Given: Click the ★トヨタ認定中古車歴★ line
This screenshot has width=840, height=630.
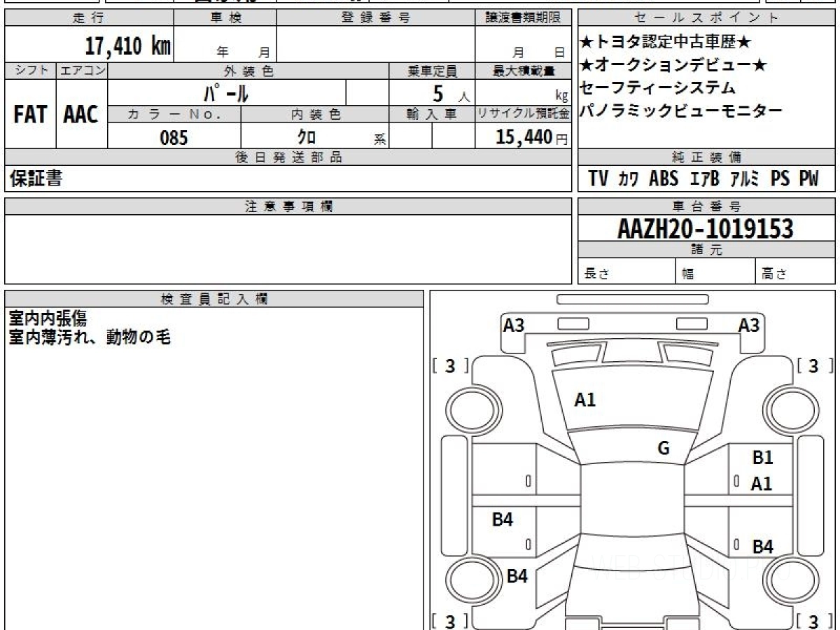Looking at the screenshot, I should click(x=666, y=43).
